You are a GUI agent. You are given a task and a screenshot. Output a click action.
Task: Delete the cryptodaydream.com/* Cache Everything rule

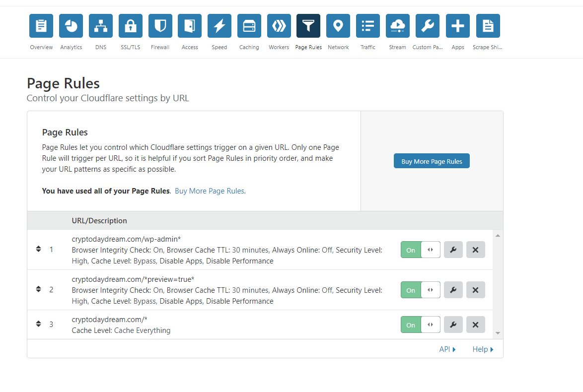[x=476, y=325]
